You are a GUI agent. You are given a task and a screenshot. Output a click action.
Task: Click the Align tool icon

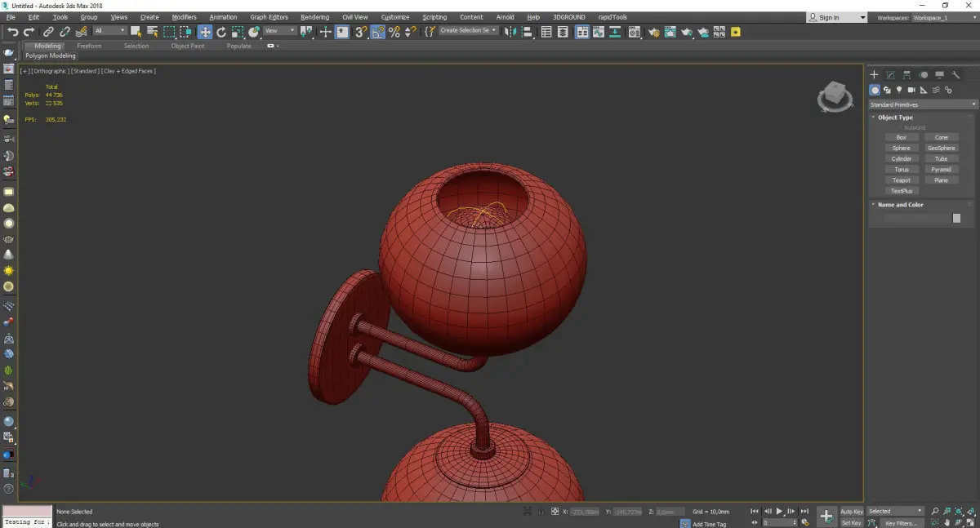tap(528, 32)
